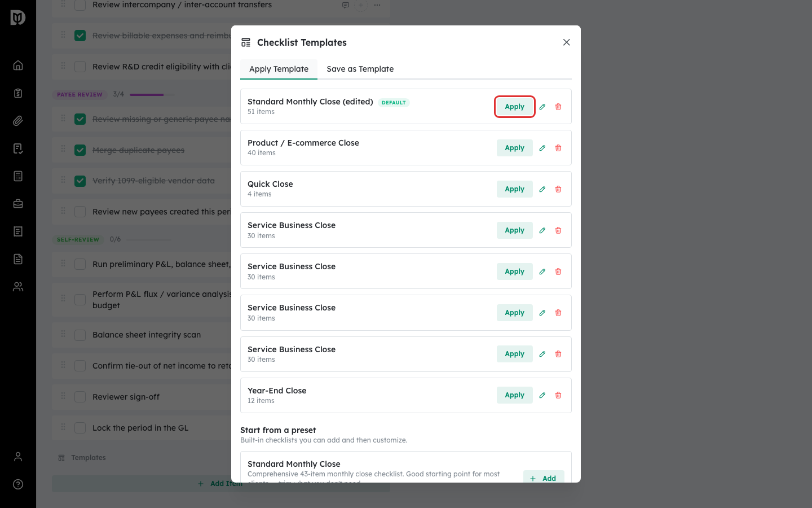Image resolution: width=812 pixels, height=508 pixels.
Task: Click the Self-Review progress bar
Action: [149, 239]
